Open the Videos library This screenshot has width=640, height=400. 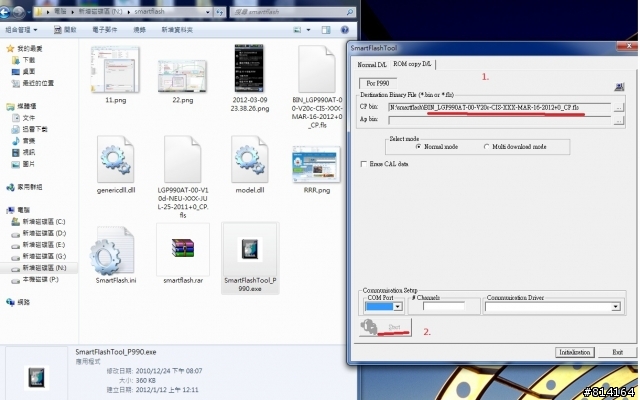click(x=24, y=152)
